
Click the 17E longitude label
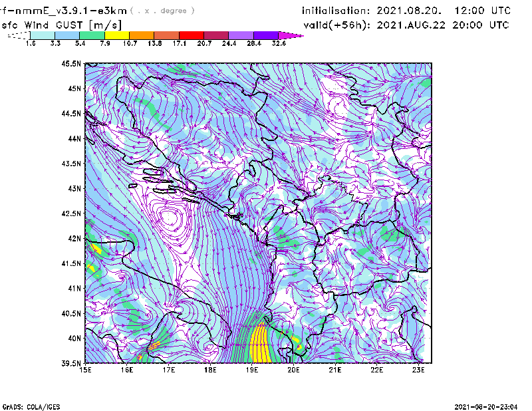tap(169, 370)
